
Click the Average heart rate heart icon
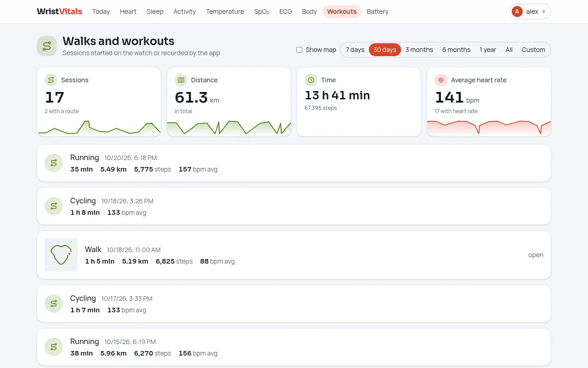(x=441, y=80)
